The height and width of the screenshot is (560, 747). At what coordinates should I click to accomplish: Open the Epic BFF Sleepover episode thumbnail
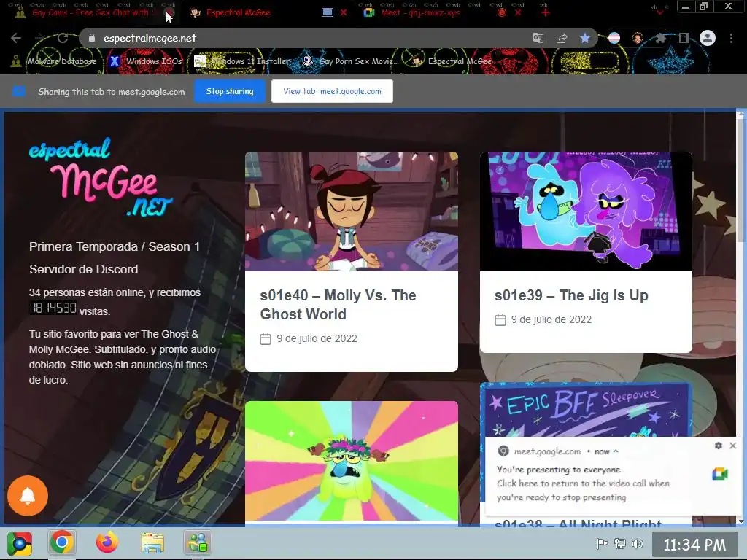(586, 410)
